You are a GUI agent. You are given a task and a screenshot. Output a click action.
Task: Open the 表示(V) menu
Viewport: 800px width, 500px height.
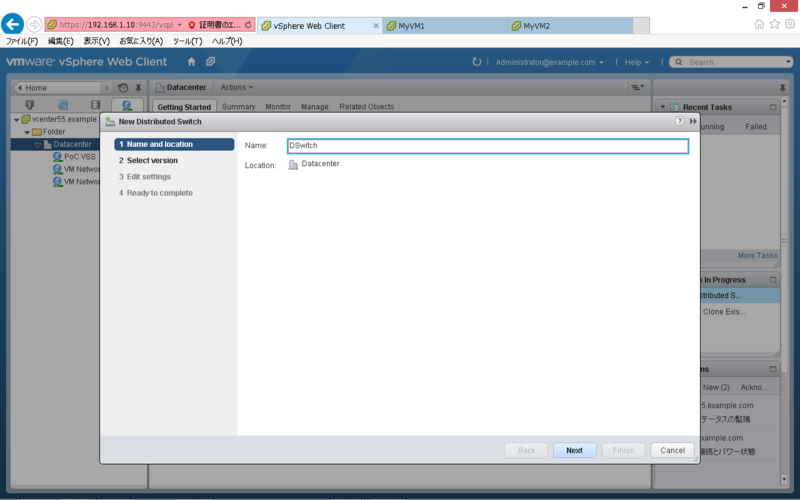click(x=96, y=41)
